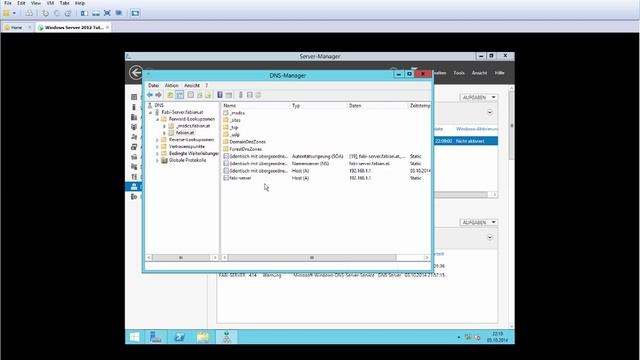Expand the Vertrauenspunkte tree node

[157, 147]
